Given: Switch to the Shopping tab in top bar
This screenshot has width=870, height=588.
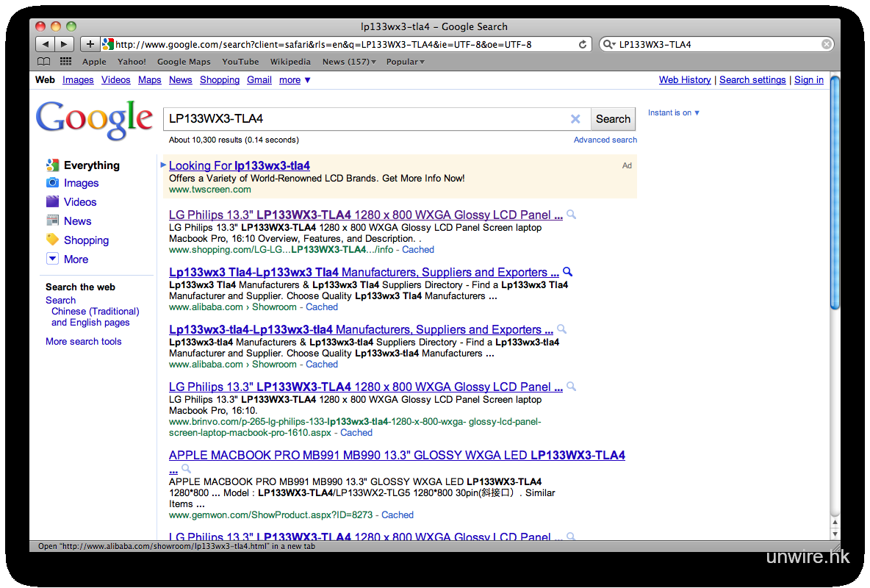Looking at the screenshot, I should click(x=220, y=80).
